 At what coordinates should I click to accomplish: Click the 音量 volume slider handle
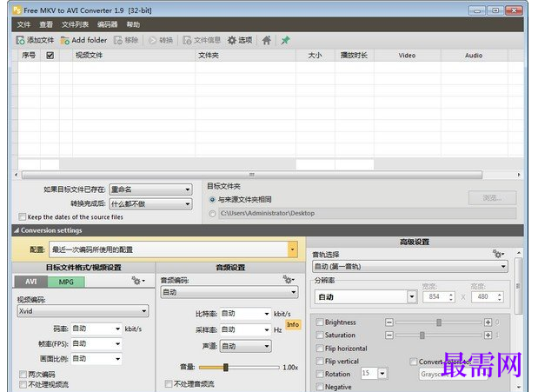point(225,368)
